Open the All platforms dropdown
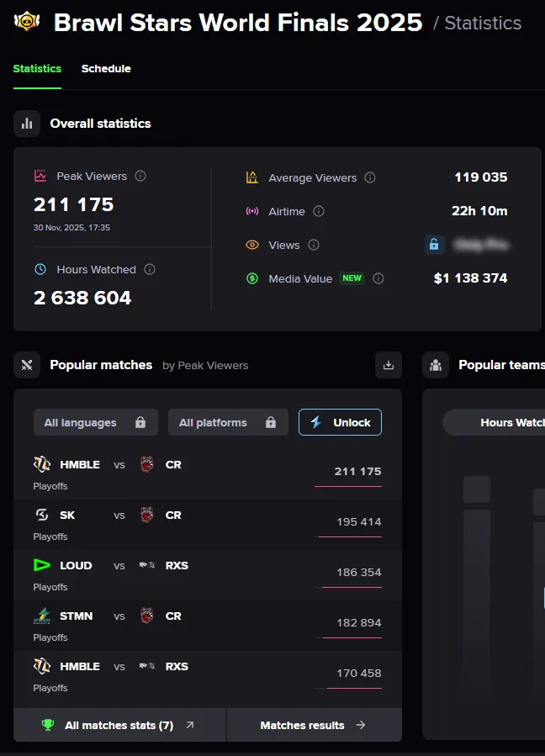 click(x=228, y=422)
